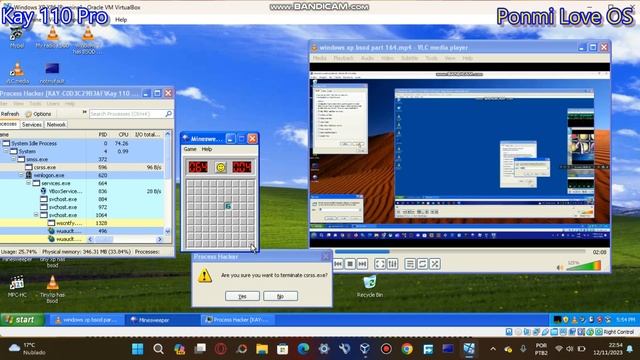Select the csrss.exe process row
This screenshot has height=360, width=640.
tap(82, 167)
